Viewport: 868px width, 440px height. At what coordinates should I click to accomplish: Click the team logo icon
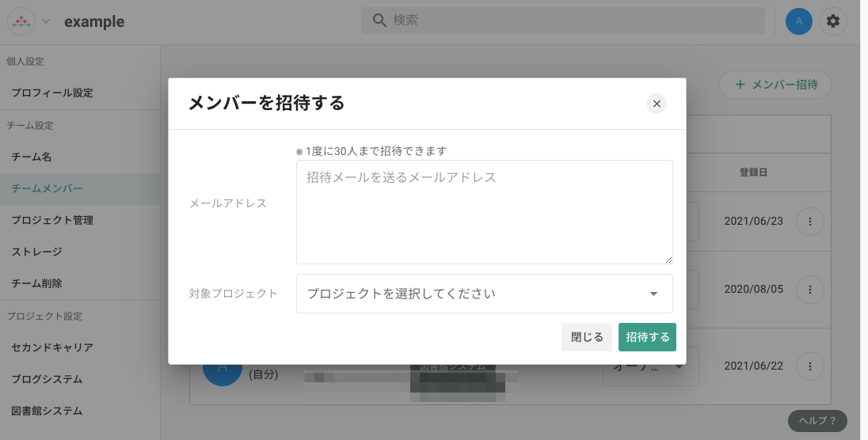coord(21,21)
